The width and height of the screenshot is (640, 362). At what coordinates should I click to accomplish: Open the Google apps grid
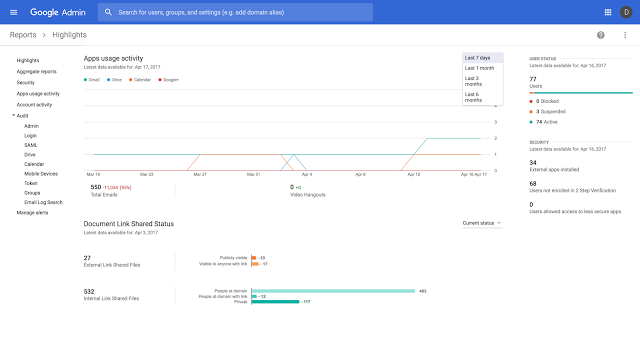(608, 12)
